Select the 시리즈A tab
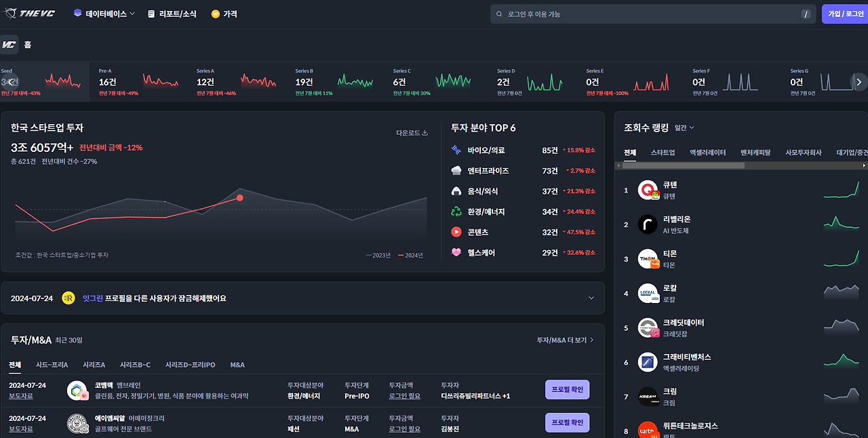The height and width of the screenshot is (438, 868). 94,365
